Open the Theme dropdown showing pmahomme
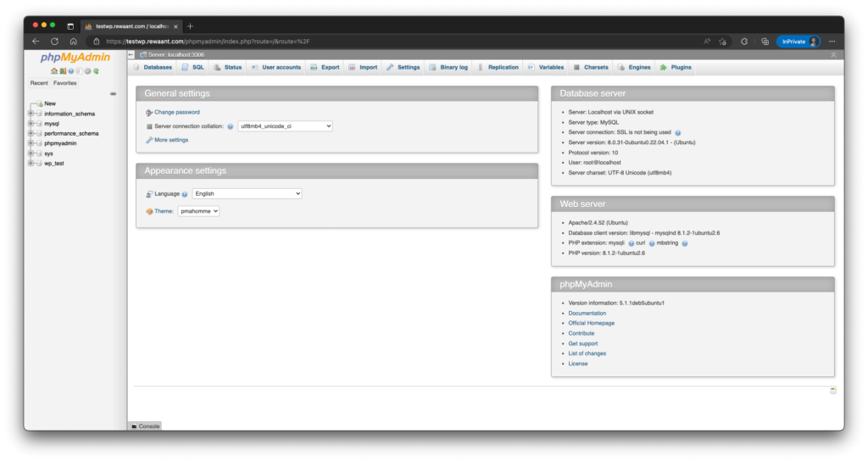This screenshot has width=868, height=462. pos(198,211)
